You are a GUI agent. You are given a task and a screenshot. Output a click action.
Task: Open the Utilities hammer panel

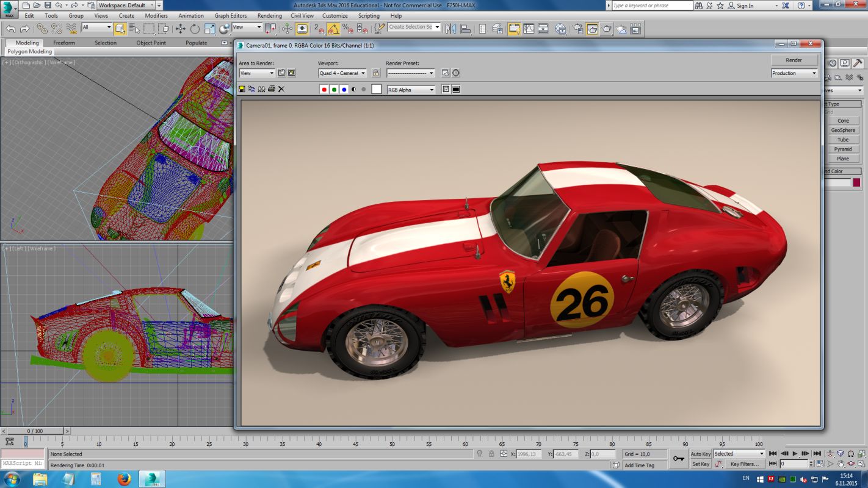point(858,63)
